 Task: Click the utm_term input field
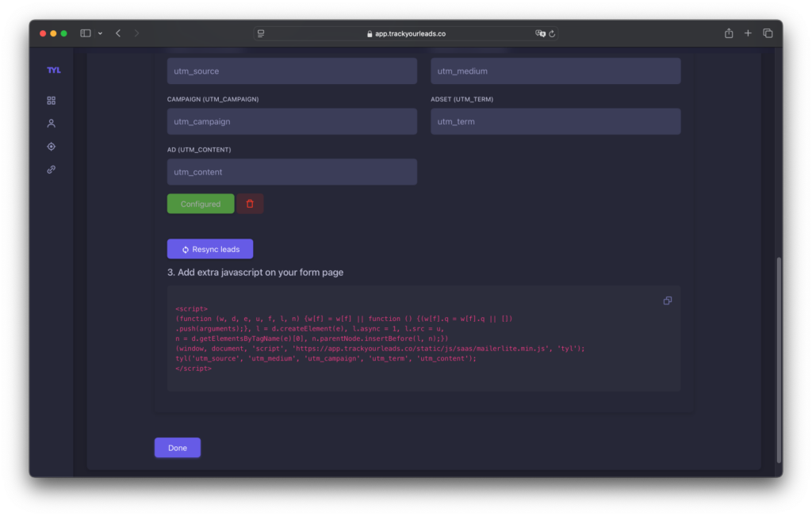pos(556,121)
